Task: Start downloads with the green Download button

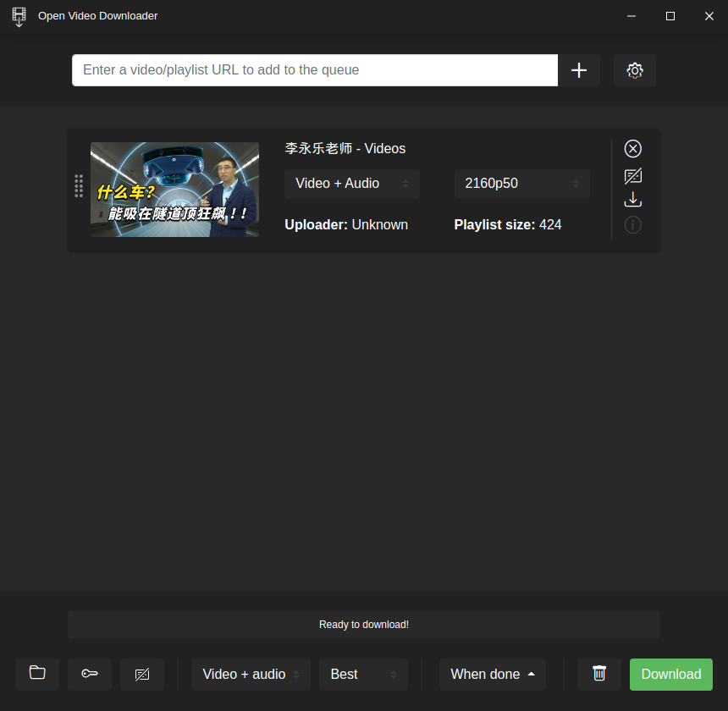Action: 671,674
